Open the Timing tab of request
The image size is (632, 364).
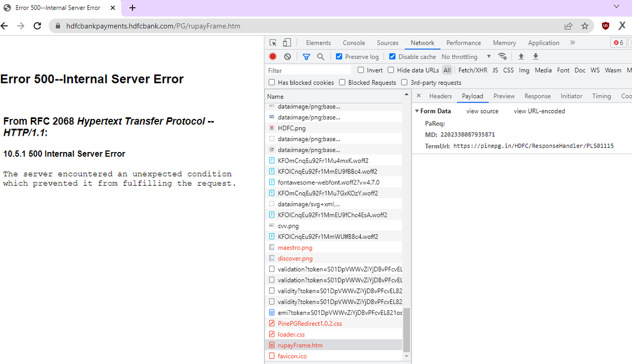pyautogui.click(x=601, y=96)
